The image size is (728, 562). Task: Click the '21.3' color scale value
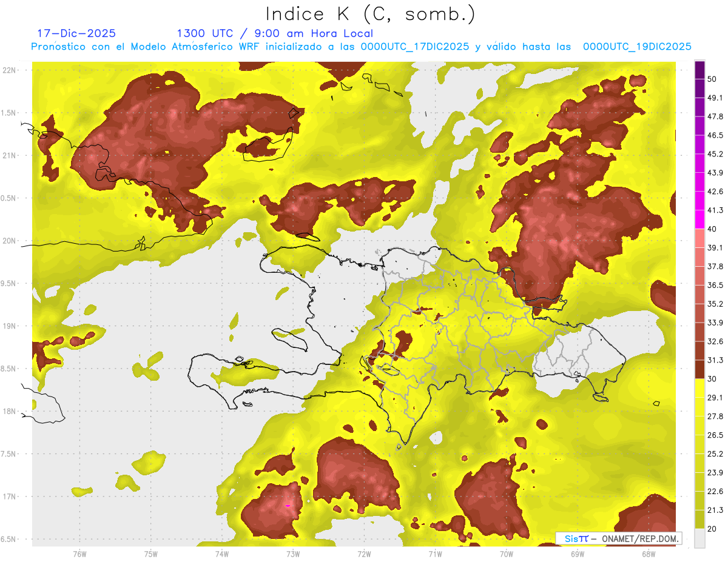[715, 510]
